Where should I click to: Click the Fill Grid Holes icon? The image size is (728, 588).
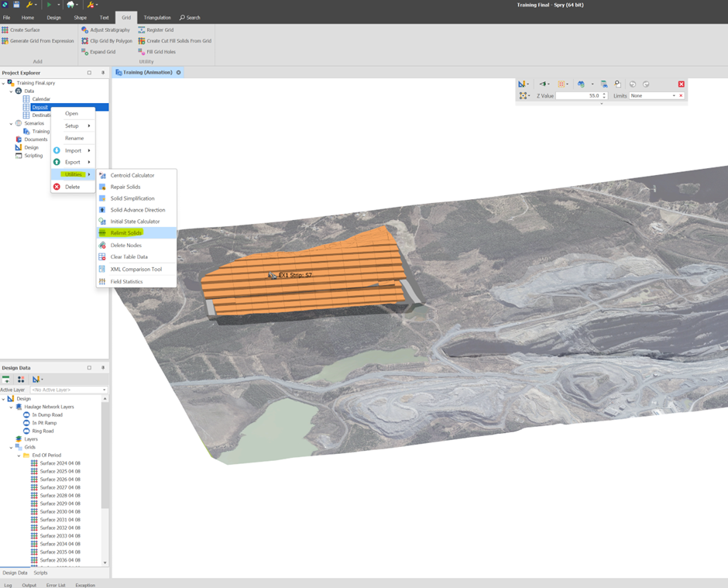(142, 52)
